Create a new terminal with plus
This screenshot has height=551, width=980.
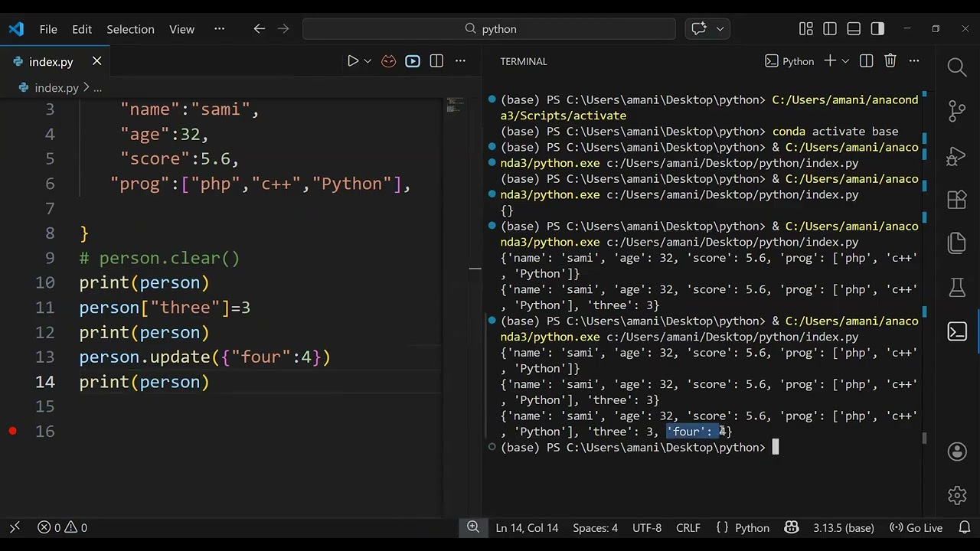coord(830,61)
